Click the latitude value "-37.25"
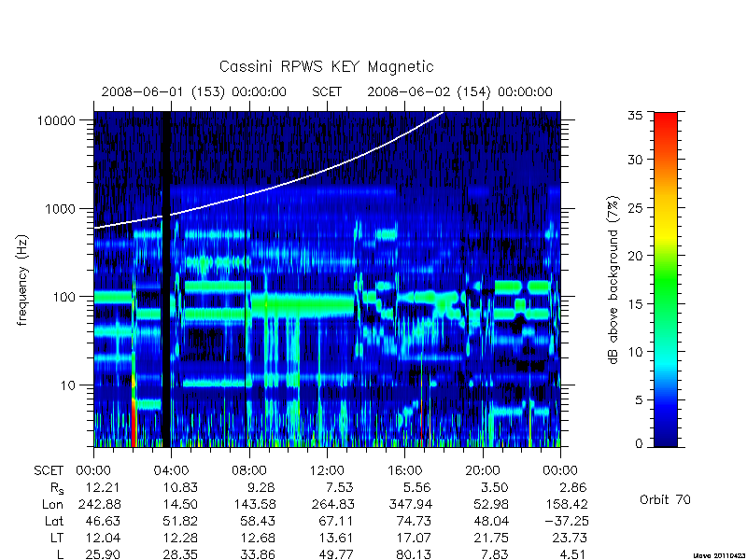 click(566, 522)
